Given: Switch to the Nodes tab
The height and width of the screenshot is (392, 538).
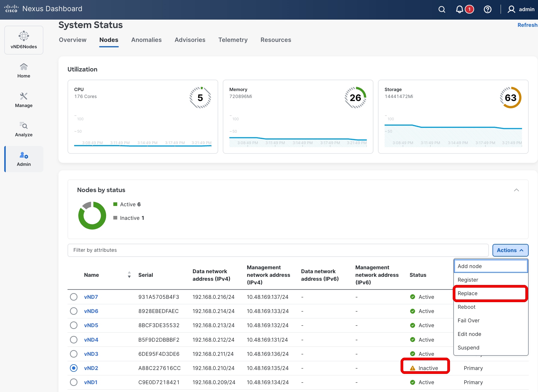Looking at the screenshot, I should 109,40.
